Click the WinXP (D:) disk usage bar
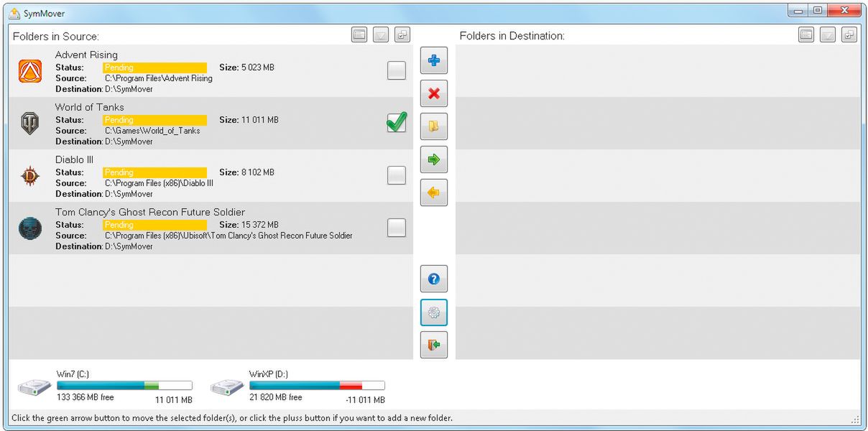Screen dimensions: 868x431 tap(317, 386)
